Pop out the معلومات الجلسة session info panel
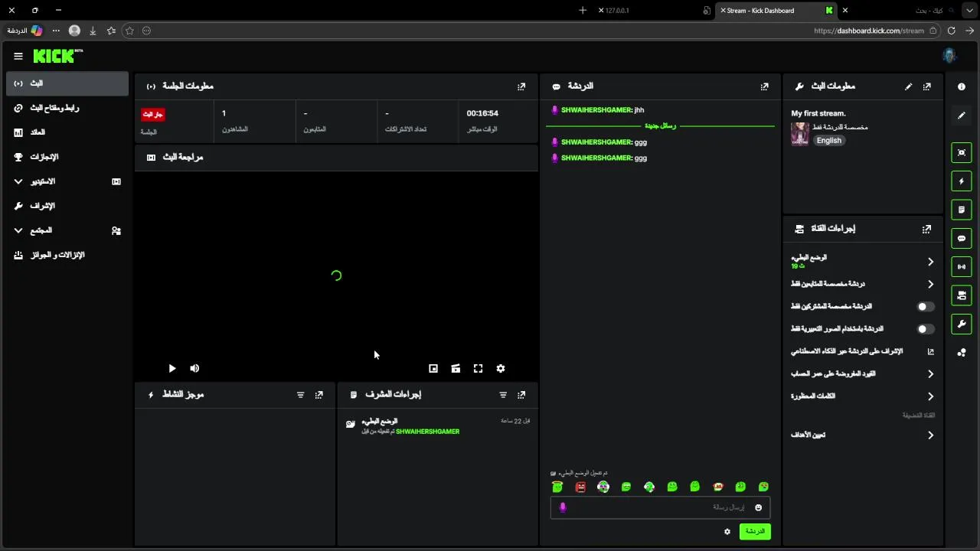The image size is (980, 551). point(521,86)
